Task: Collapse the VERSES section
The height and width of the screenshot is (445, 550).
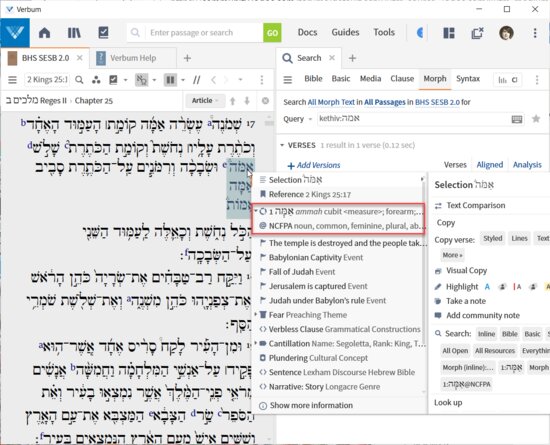Action: click(282, 145)
